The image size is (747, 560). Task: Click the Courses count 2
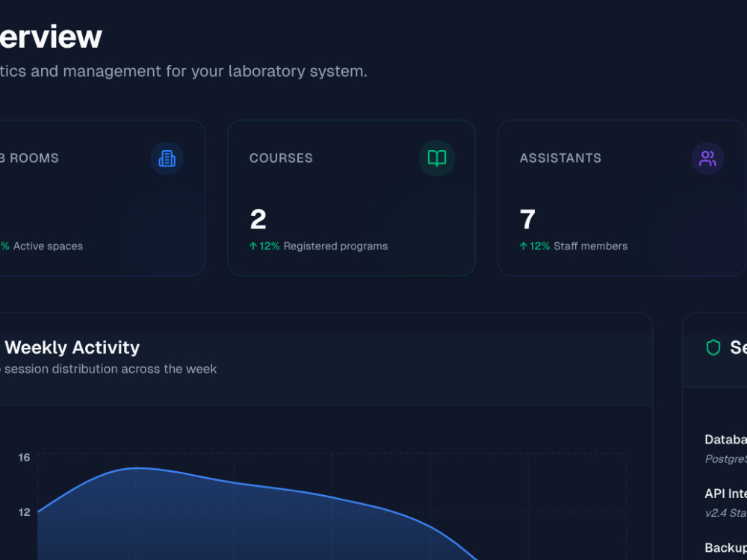tap(258, 219)
